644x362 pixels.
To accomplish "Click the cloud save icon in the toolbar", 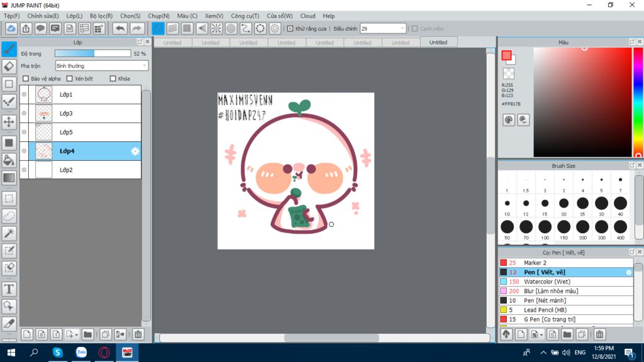I will pos(11,28).
